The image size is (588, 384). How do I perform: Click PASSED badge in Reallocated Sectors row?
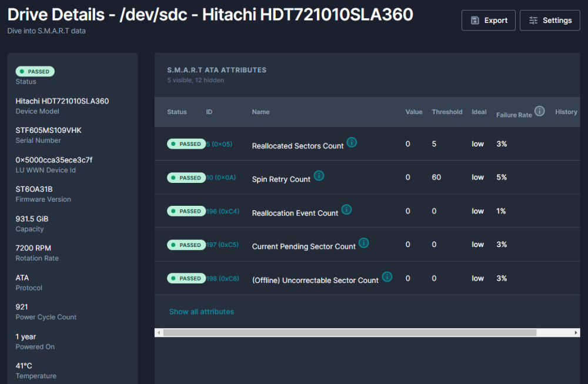click(x=186, y=144)
